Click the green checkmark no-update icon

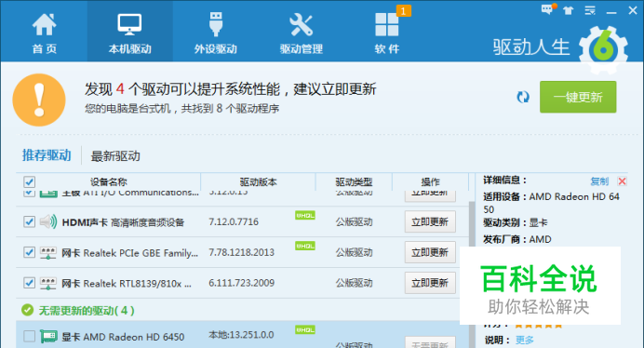[28, 310]
